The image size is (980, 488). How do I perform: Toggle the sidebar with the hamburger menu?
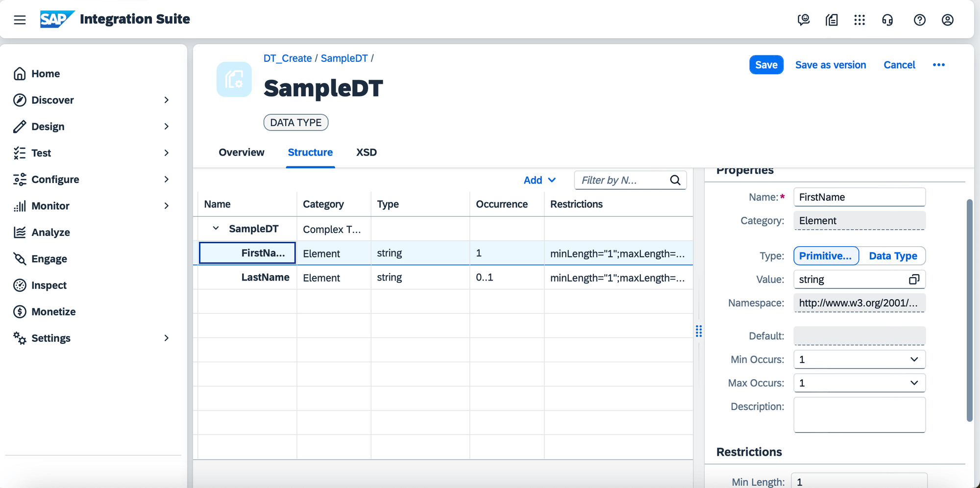click(x=20, y=20)
